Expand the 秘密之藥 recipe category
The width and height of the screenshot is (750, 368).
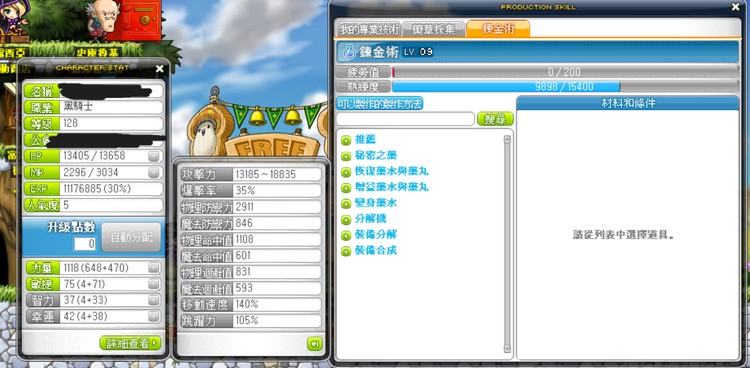[x=346, y=156]
